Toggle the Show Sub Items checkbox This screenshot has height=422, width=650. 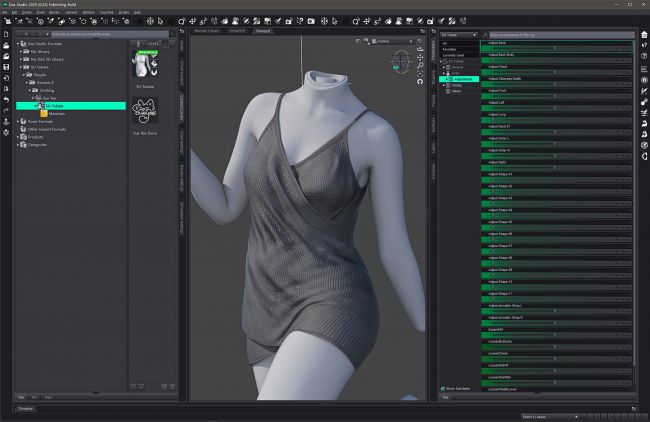tap(444, 388)
